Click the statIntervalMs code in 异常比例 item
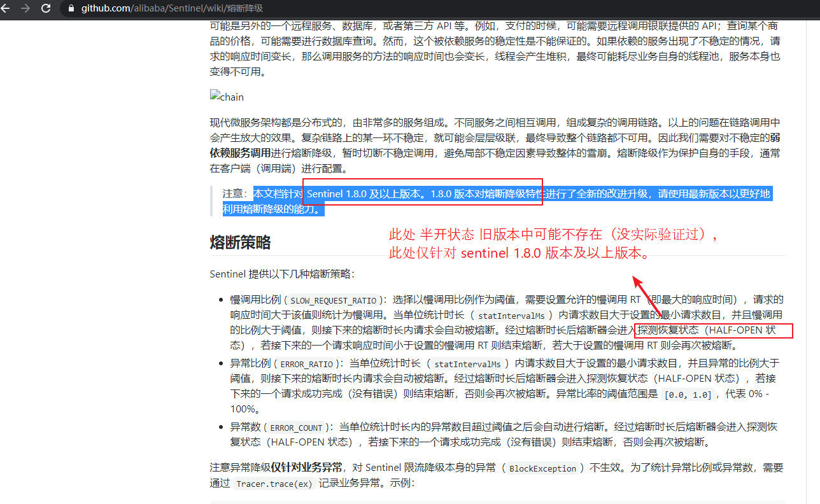The height and width of the screenshot is (504, 820). tap(467, 365)
